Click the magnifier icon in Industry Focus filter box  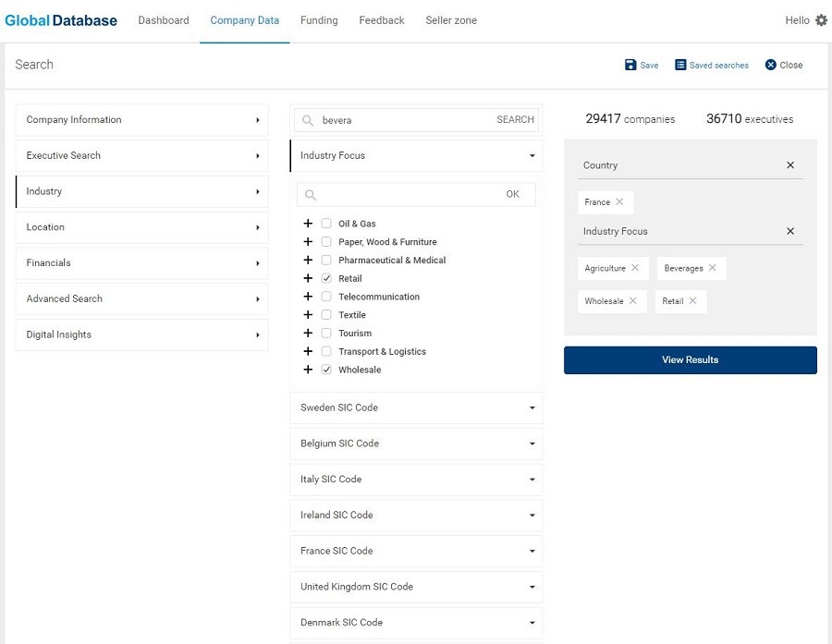[x=311, y=195]
